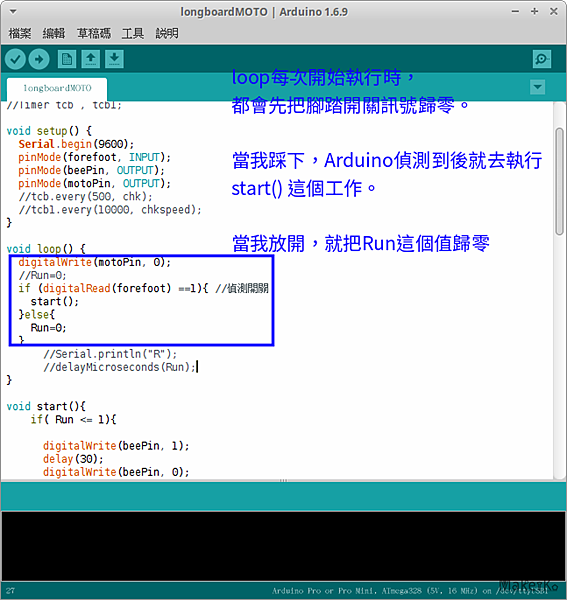
Task: Click the line pinMode(beePin, OUTPUT);
Action: pos(91,170)
